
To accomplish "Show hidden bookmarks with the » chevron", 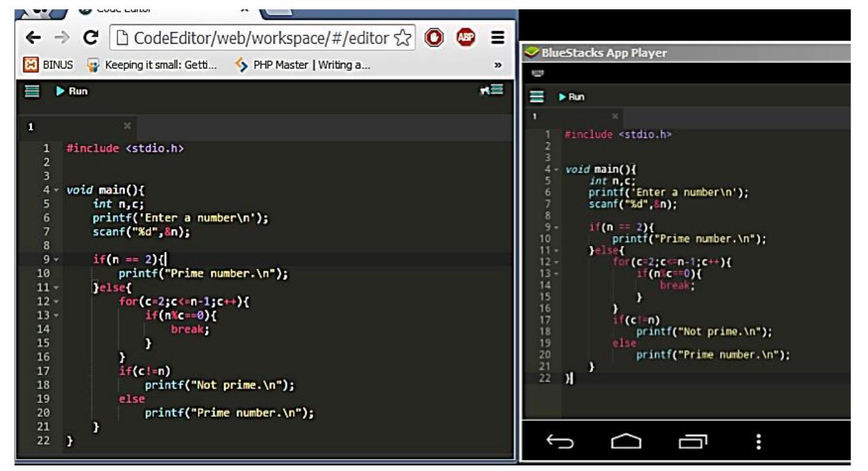I will coord(499,65).
